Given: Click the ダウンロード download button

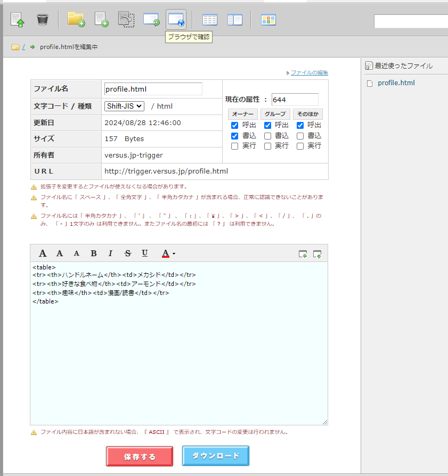Looking at the screenshot, I should [x=216, y=456].
